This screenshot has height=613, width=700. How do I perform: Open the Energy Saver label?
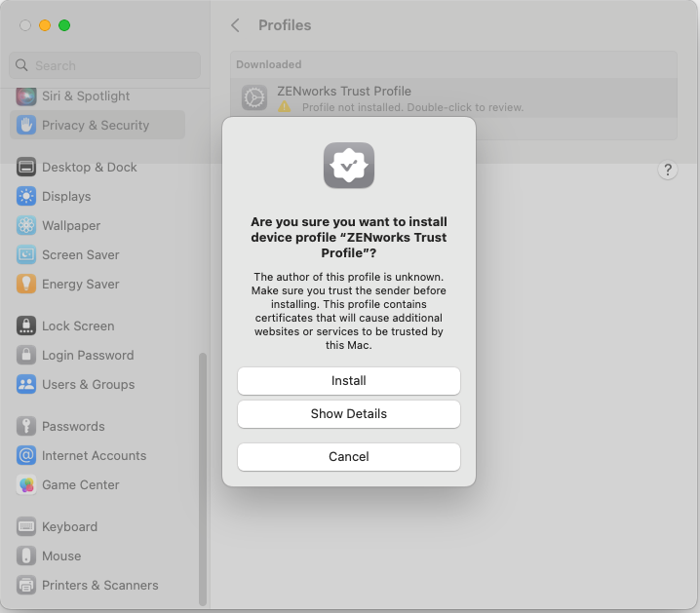tap(81, 285)
